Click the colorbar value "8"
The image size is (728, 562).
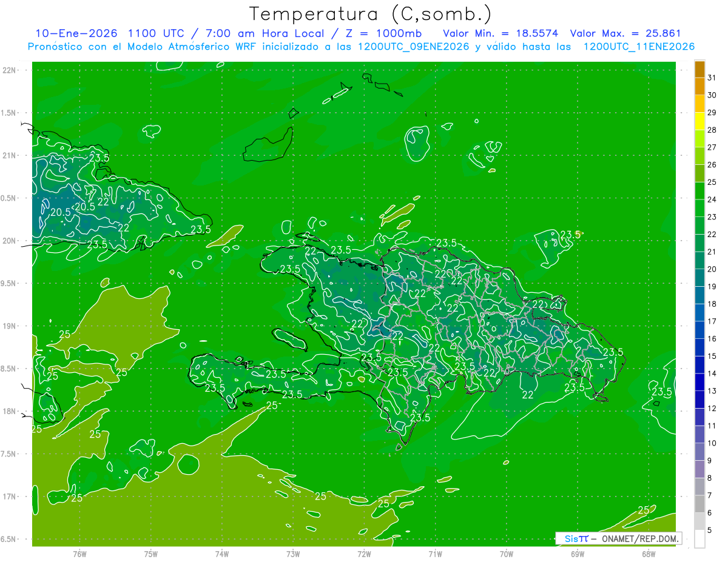710,478
